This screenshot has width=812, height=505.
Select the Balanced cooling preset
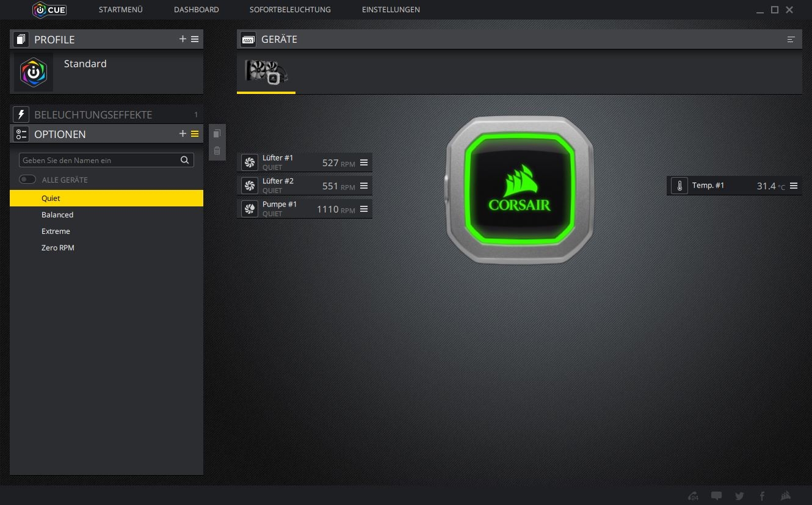click(x=106, y=214)
